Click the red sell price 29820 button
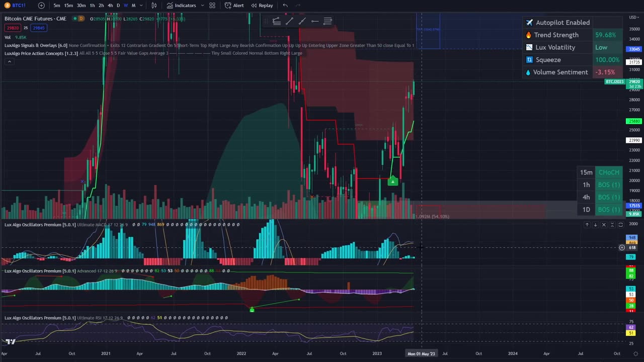644x362 pixels. point(12,28)
